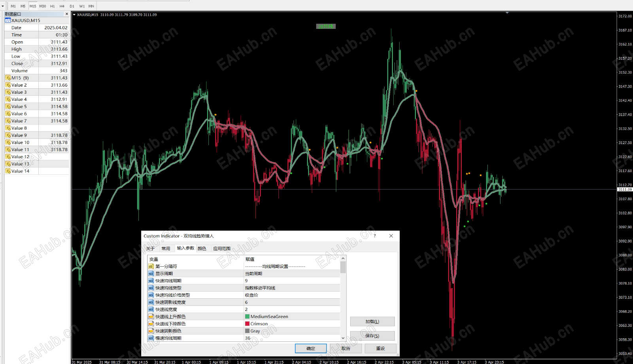Click the 确定 button
Screen dimensions: 633x364
pos(311,349)
